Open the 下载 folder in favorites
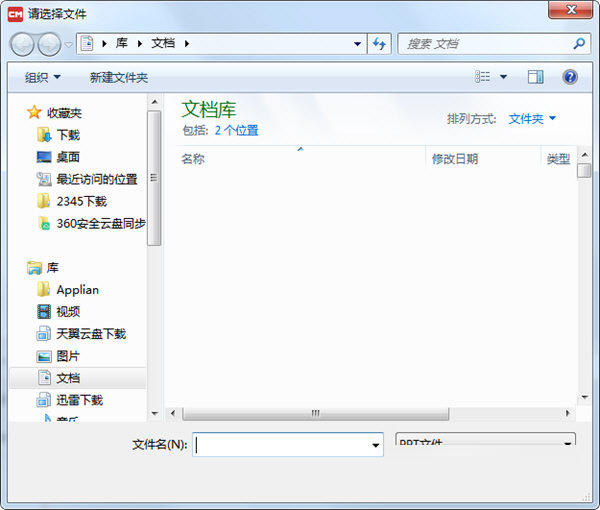 (68, 135)
